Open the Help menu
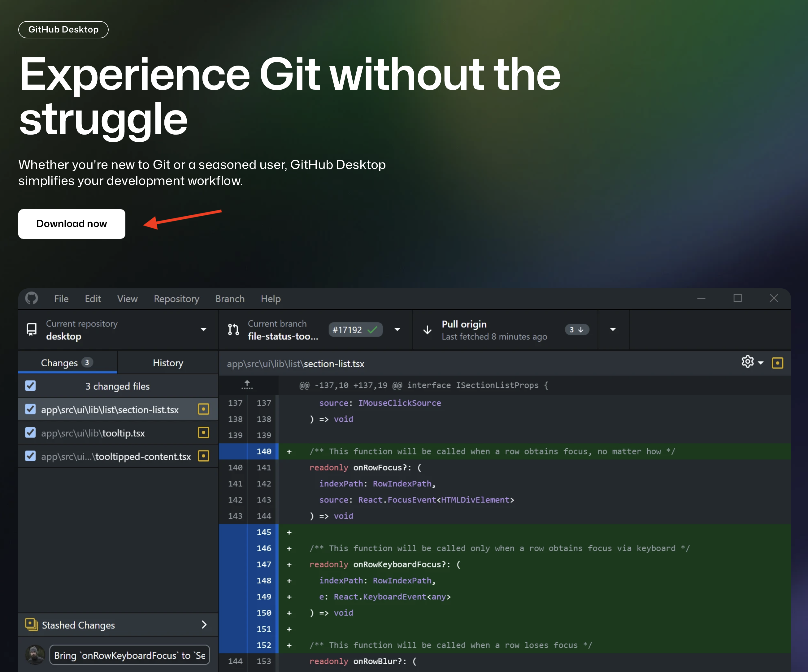The image size is (808, 672). pos(271,299)
